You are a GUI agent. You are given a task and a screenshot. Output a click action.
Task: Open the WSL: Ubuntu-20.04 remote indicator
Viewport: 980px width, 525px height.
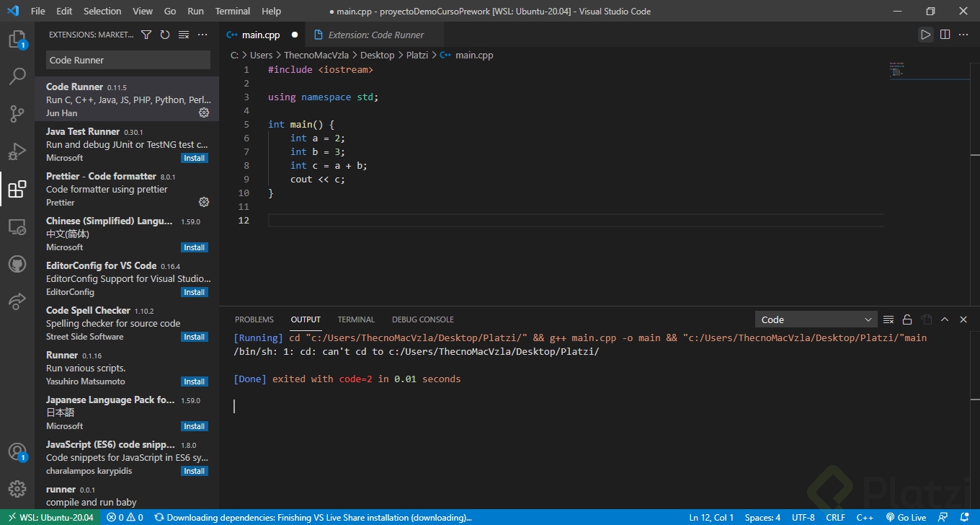(50, 517)
